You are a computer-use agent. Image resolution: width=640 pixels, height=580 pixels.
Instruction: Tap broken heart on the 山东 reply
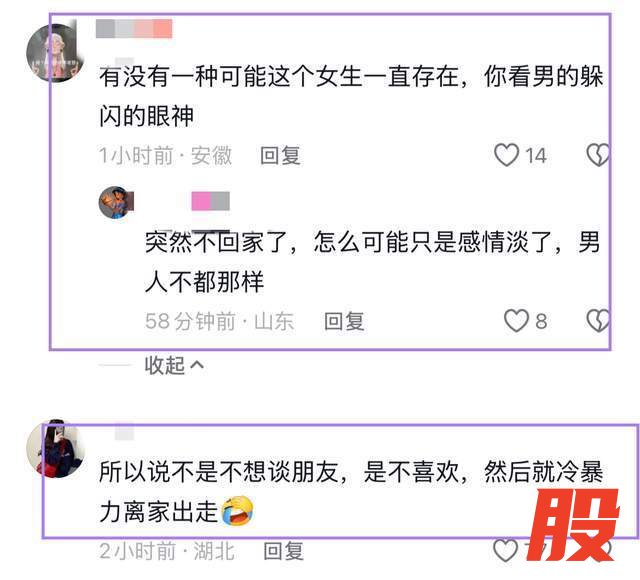(x=598, y=320)
